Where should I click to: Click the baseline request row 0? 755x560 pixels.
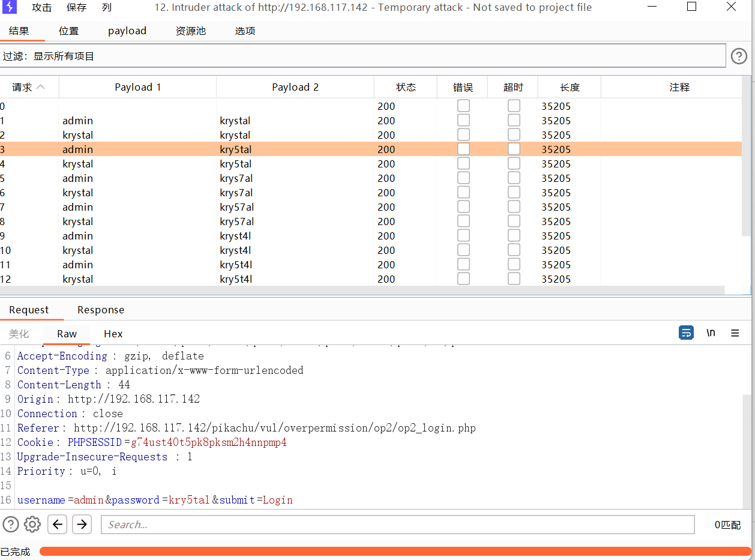pos(371,106)
